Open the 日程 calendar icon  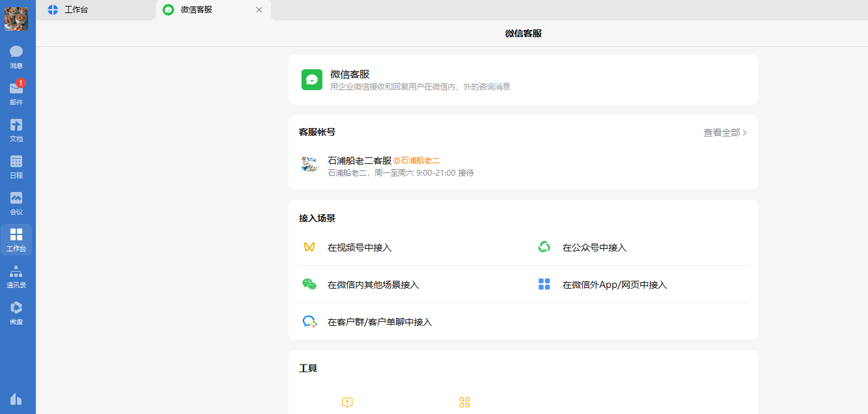click(16, 166)
